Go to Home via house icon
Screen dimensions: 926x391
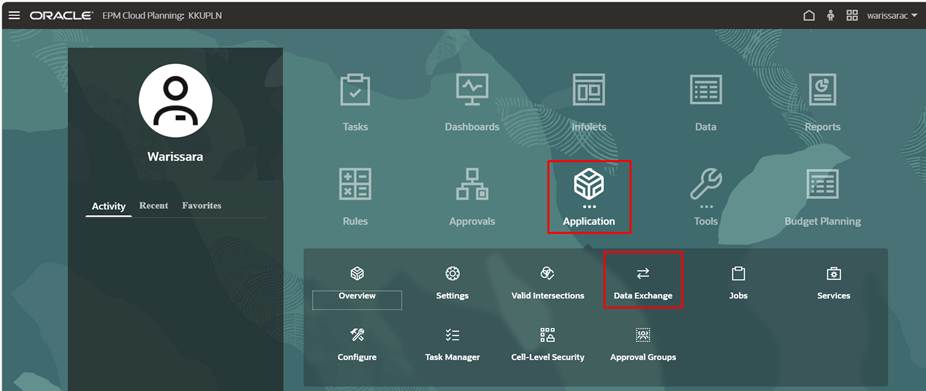click(x=809, y=16)
